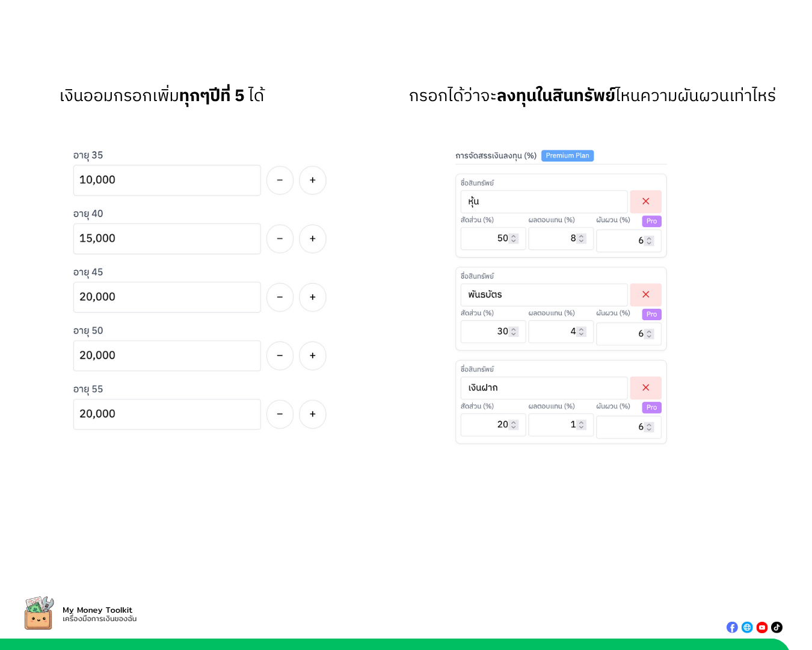Increase the age 50 savings amount
Image resolution: width=812 pixels, height=650 pixels.
point(313,356)
